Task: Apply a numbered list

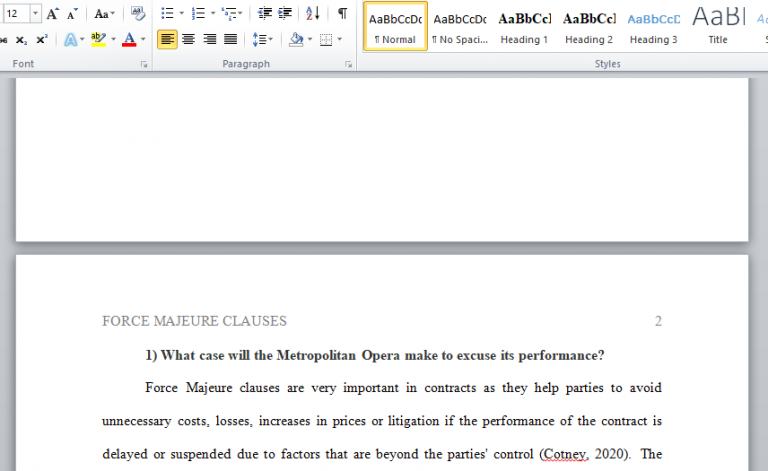Action: coord(197,14)
